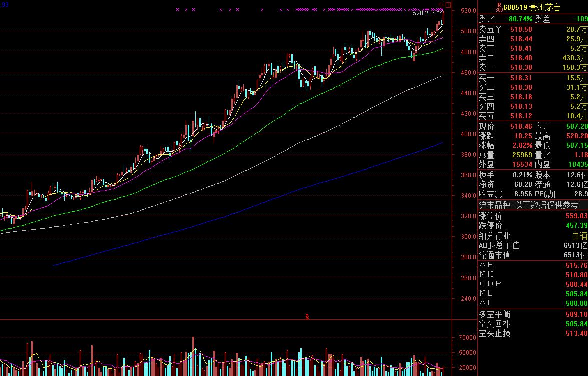Click the 现价 518.46 current price
588x376 pixels.
521,126
